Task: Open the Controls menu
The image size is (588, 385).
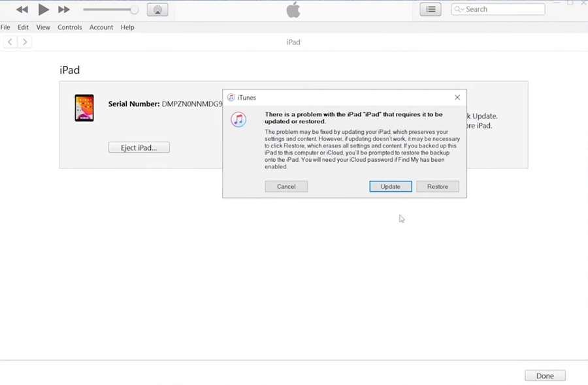Action: 69,27
